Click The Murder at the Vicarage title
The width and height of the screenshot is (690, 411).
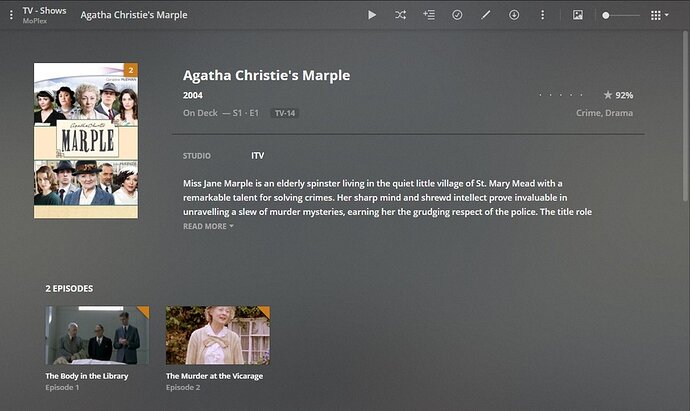coord(214,376)
